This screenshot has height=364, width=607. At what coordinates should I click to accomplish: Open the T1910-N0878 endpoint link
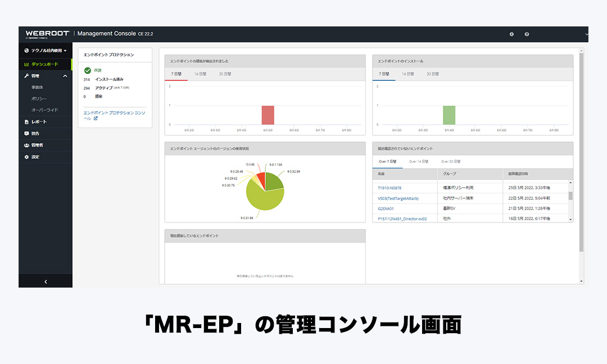tap(389, 188)
